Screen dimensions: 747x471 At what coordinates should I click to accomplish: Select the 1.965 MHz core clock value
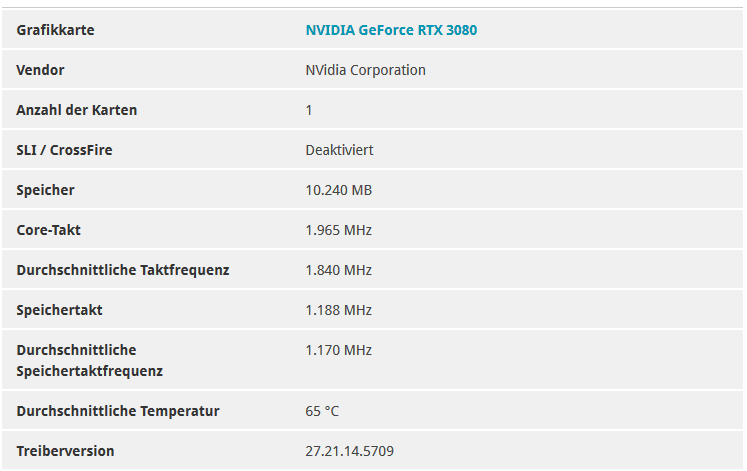[x=339, y=230]
